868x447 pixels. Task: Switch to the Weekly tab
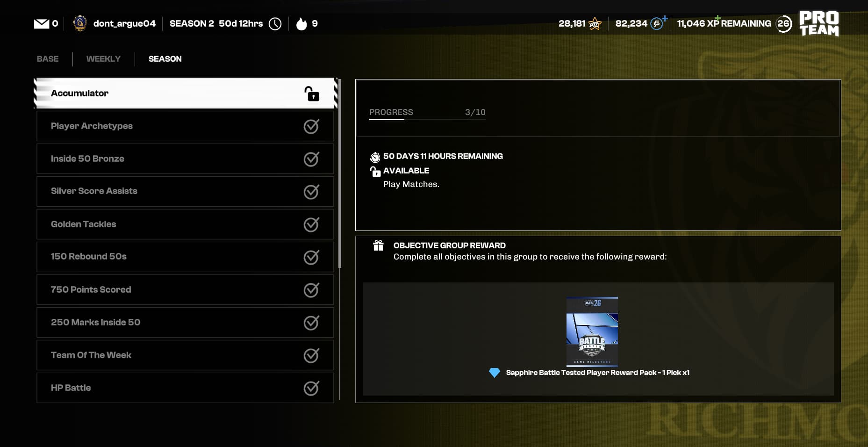coord(103,59)
